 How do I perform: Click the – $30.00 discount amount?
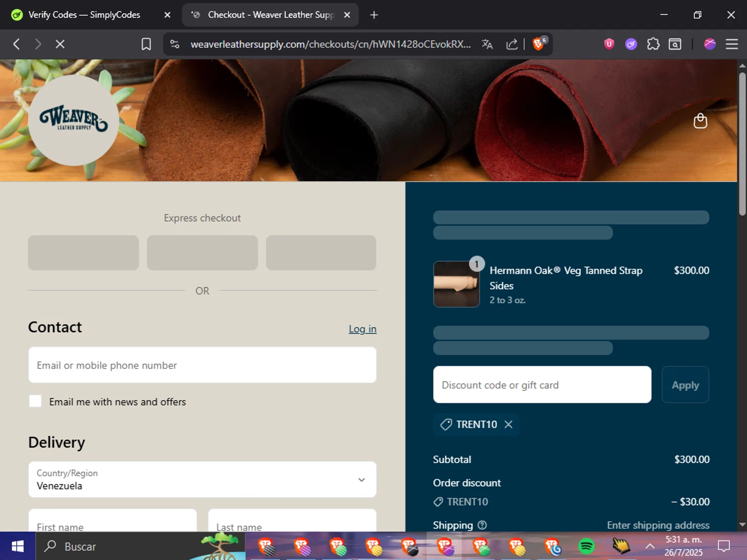(690, 502)
